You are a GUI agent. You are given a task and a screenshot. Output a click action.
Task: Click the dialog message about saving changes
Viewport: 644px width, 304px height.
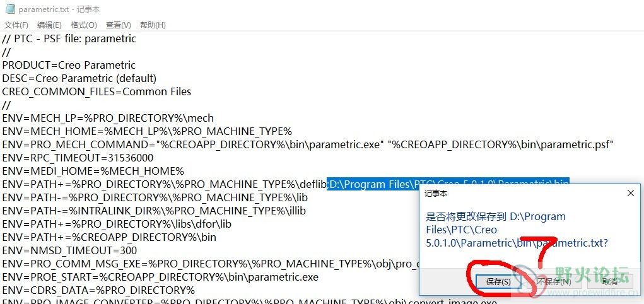click(517, 230)
